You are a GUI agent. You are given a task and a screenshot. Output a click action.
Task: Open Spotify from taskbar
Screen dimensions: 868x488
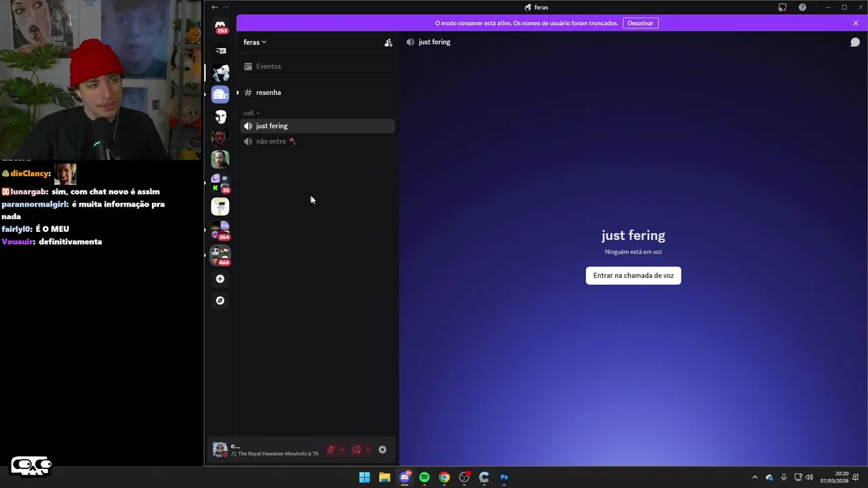pos(425,477)
